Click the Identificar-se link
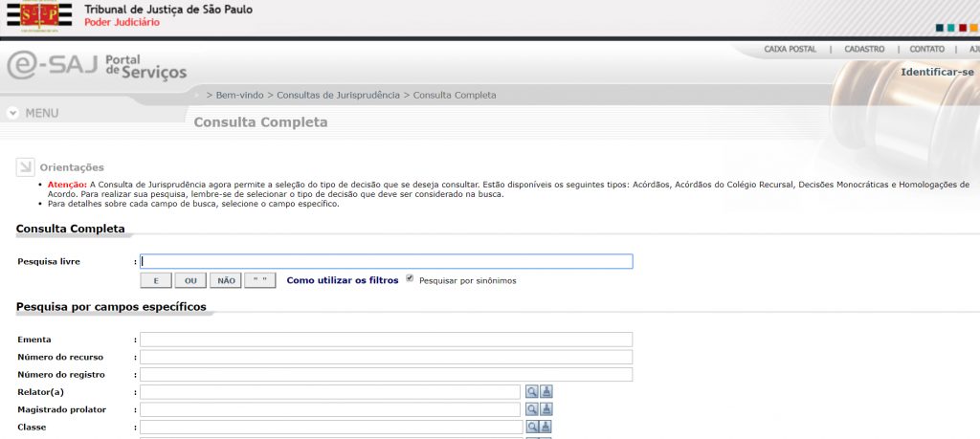 coord(937,72)
